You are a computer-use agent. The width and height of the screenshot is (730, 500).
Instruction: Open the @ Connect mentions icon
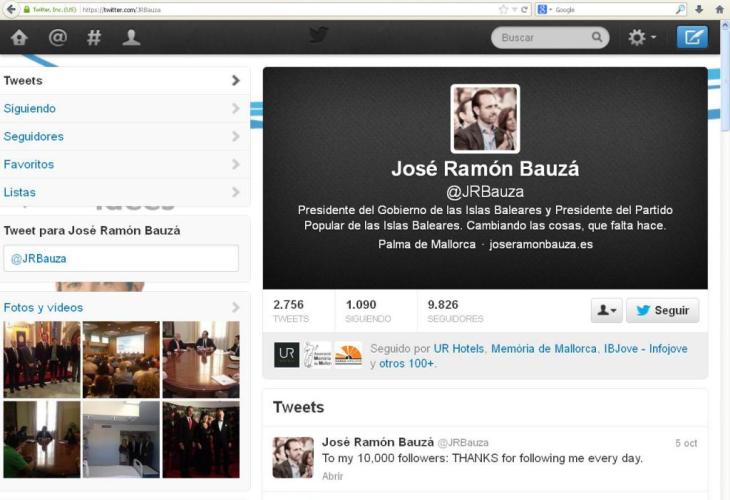(57, 38)
